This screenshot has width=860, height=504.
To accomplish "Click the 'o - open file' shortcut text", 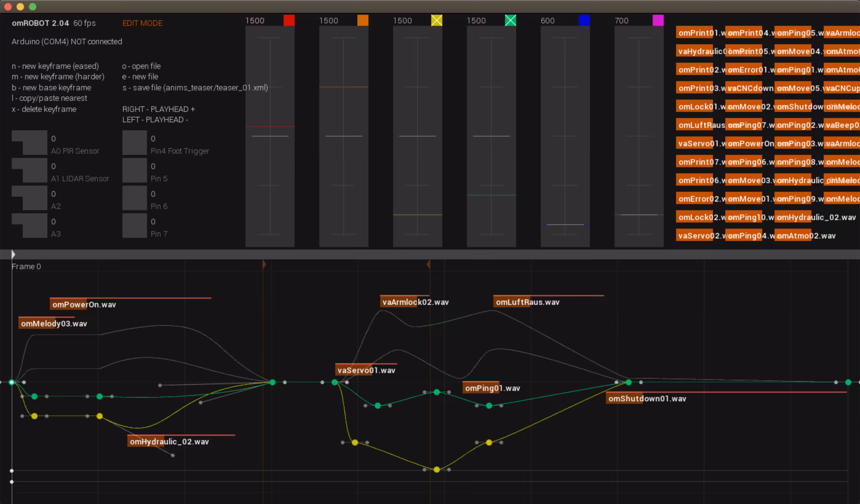I will [x=141, y=66].
